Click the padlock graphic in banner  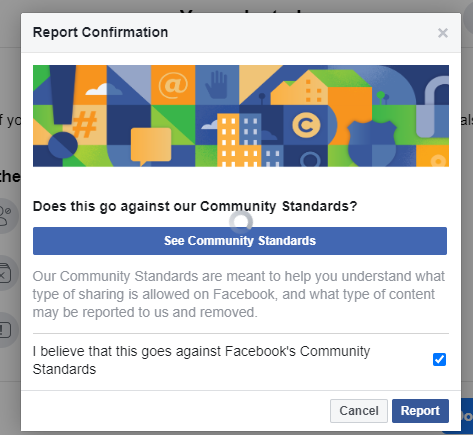(x=432, y=107)
